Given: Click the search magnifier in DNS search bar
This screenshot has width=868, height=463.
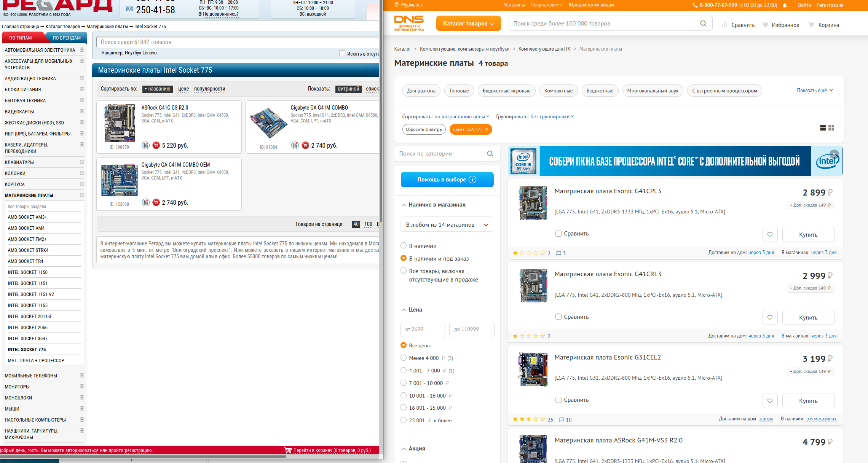Looking at the screenshot, I should 703,24.
